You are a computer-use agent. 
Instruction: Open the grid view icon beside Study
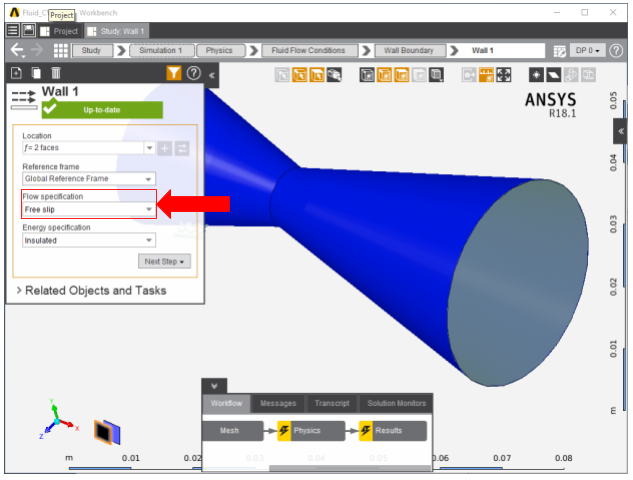tap(61, 50)
